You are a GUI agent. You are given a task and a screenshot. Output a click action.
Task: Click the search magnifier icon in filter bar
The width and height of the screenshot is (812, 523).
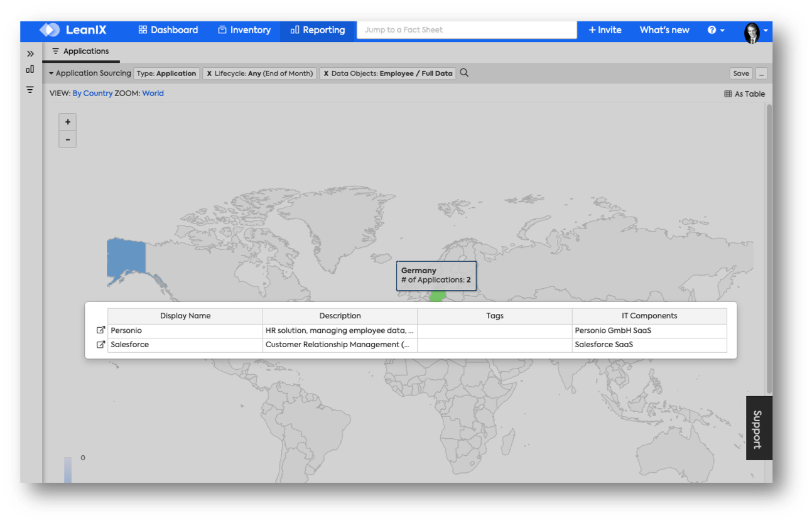[x=464, y=73]
